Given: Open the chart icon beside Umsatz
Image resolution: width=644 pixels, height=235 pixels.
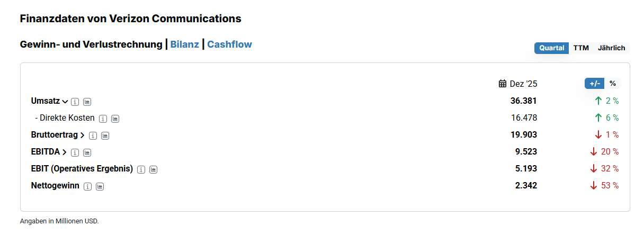Looking at the screenshot, I should pos(87,101).
